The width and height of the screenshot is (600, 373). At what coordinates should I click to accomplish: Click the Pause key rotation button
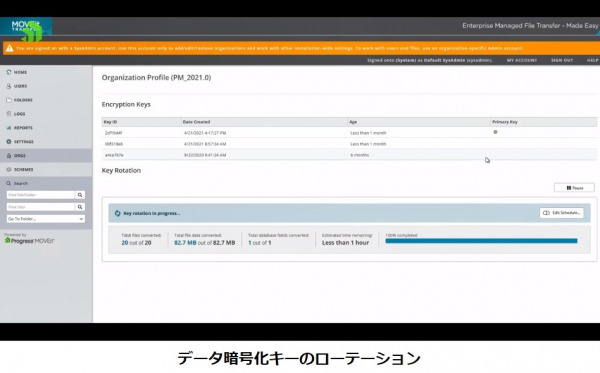(x=574, y=187)
